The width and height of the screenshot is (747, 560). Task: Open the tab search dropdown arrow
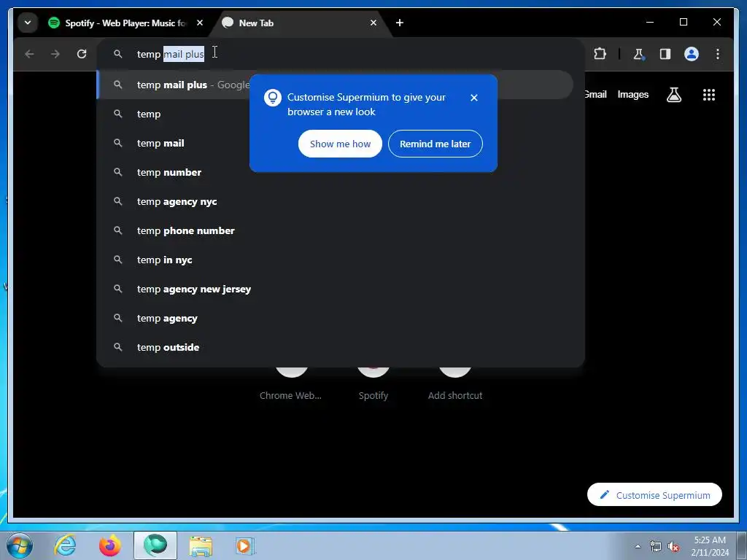28,23
